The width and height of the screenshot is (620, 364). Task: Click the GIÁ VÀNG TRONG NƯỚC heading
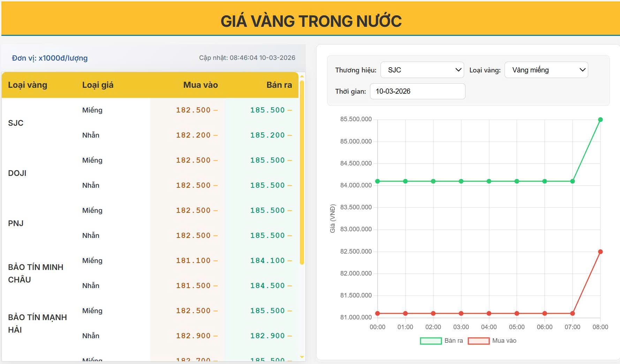click(x=311, y=21)
